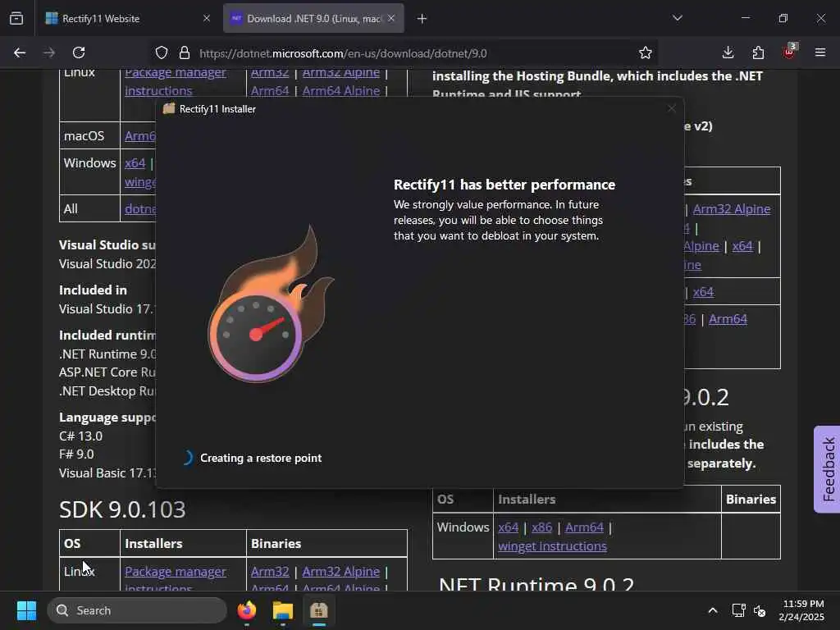Open the Arm64 link in right table
The height and width of the screenshot is (630, 840).
tap(728, 319)
